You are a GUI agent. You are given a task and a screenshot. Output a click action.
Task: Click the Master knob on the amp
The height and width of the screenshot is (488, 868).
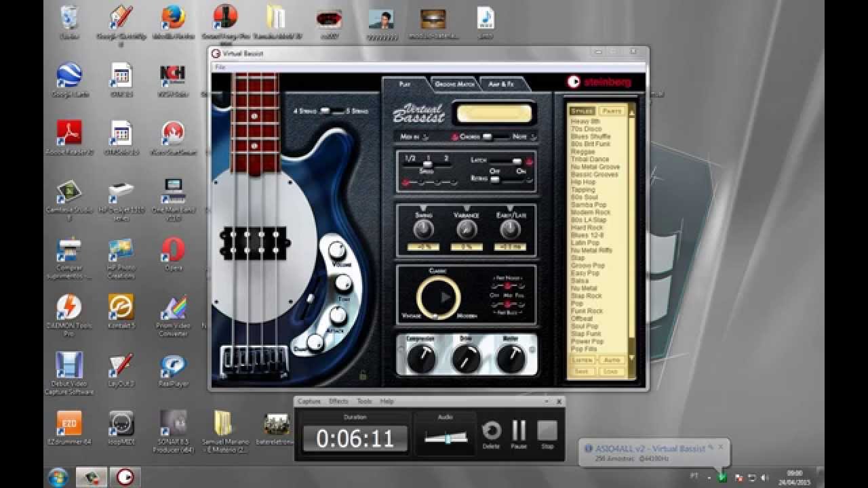511,358
